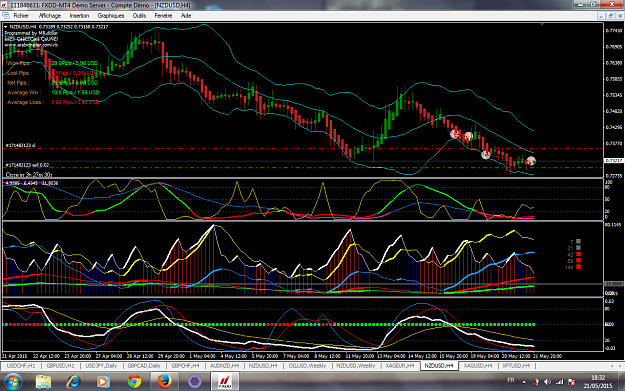Switch to the USDJPY,Daily chart tab
The width and height of the screenshot is (625, 391).
coord(101,365)
